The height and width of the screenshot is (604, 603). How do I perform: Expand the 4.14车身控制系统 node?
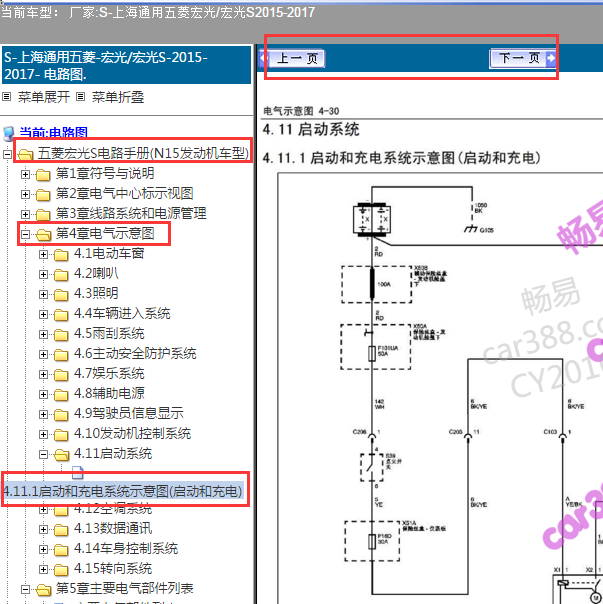[x=44, y=550]
